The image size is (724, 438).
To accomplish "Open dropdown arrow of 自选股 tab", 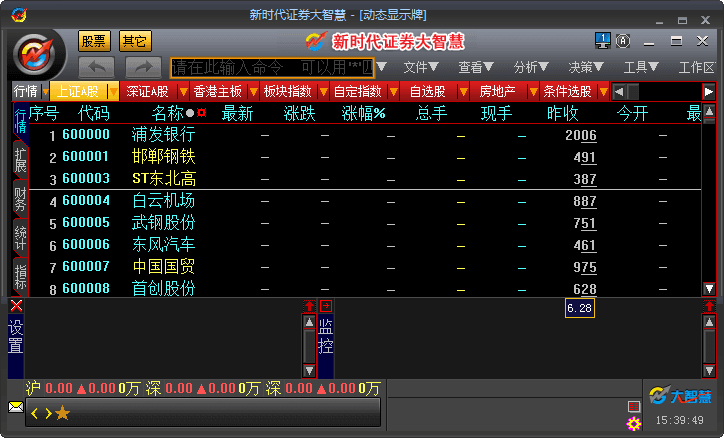I will coord(463,92).
